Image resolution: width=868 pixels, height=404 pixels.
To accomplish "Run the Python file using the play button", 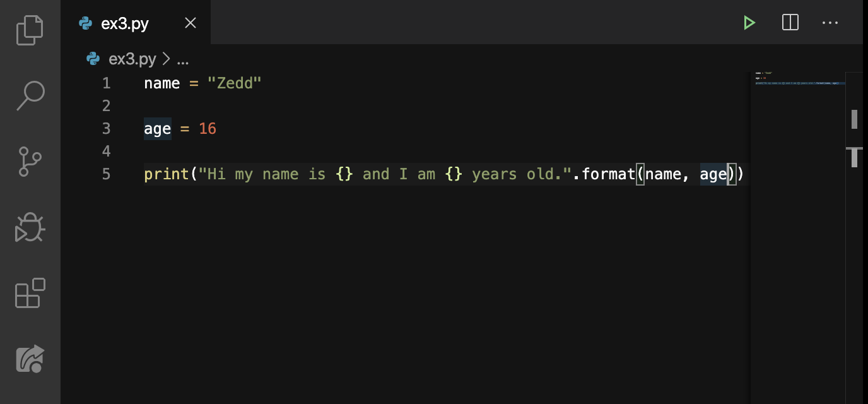I will [749, 23].
